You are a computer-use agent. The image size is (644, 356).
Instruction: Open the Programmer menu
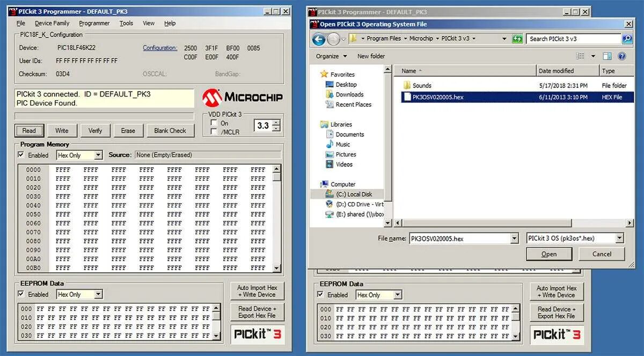coord(94,23)
